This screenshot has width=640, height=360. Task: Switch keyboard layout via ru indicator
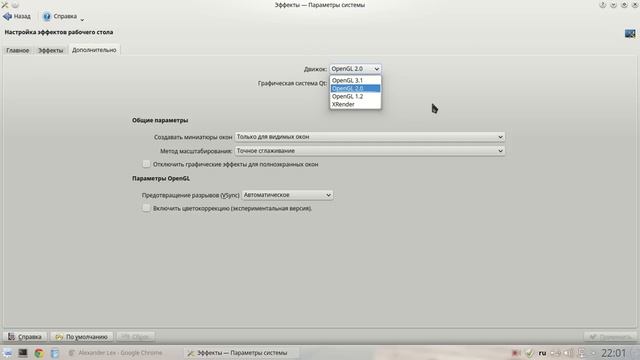[542, 353]
